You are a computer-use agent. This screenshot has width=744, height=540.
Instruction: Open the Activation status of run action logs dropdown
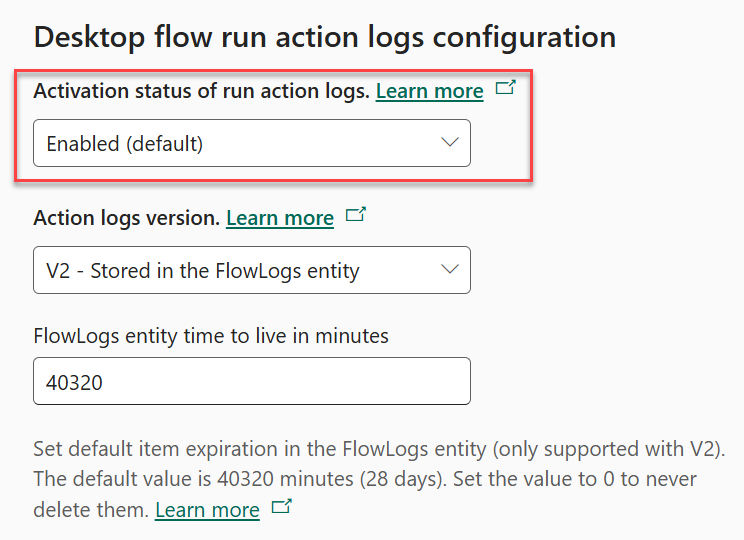[x=252, y=143]
